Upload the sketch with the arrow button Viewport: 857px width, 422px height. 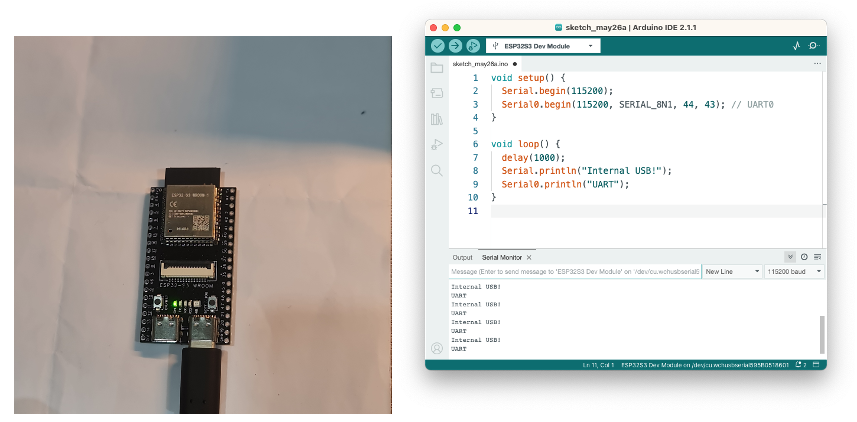[x=455, y=46]
